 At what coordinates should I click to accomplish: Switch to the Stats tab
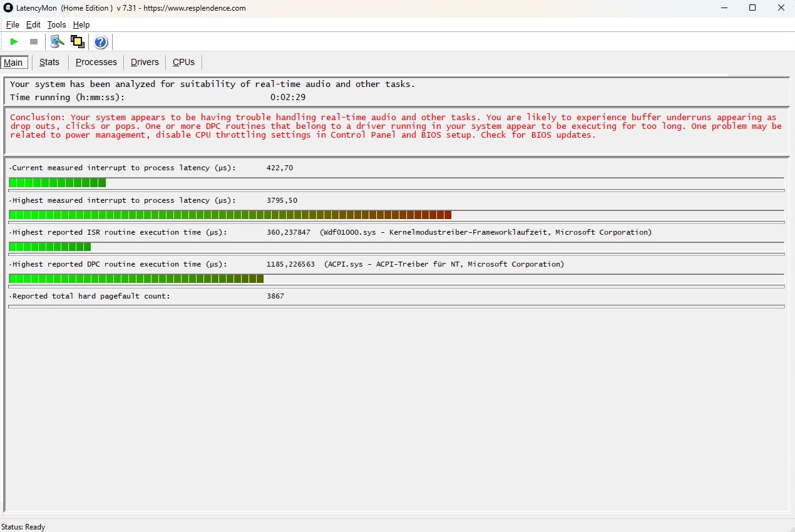click(x=49, y=62)
